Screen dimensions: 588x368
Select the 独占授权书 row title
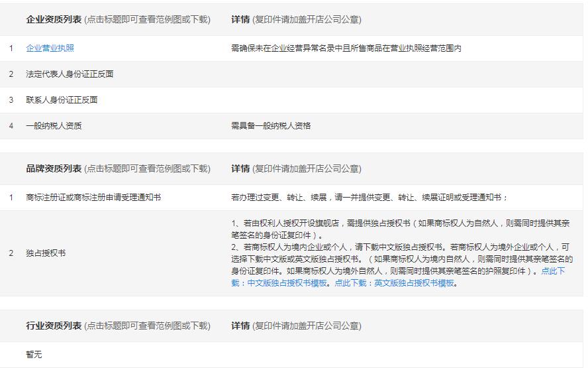[46, 253]
